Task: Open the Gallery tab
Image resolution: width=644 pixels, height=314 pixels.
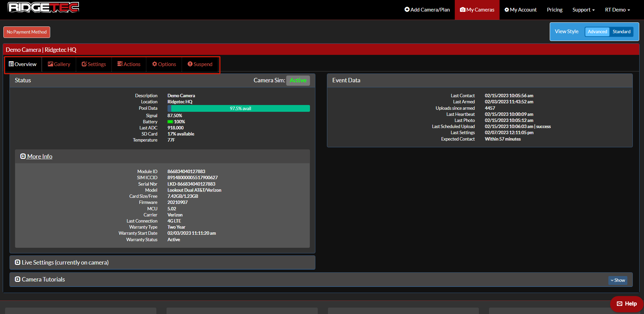Action: [59, 64]
